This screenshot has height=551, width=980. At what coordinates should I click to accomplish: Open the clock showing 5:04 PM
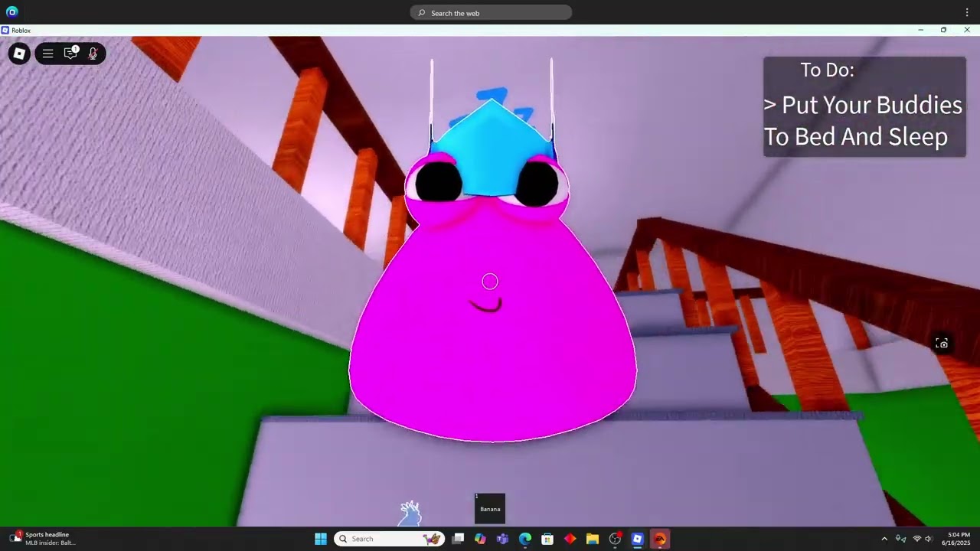click(959, 539)
